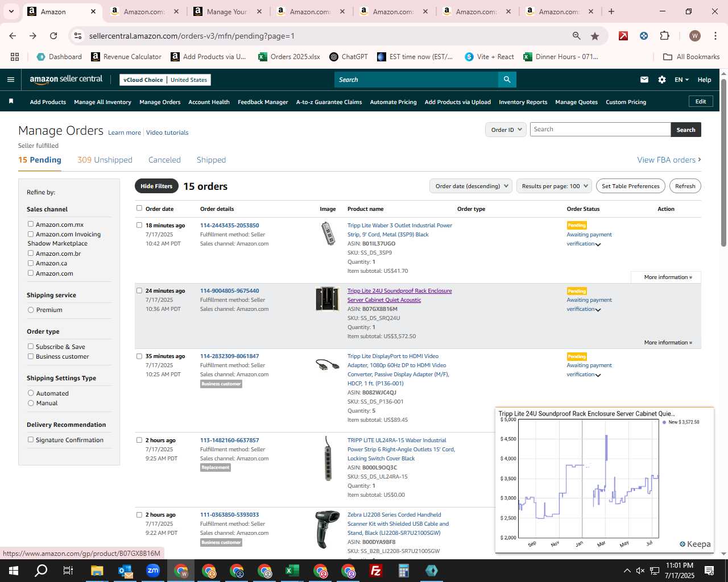Open Account Health in navigation

coord(209,102)
